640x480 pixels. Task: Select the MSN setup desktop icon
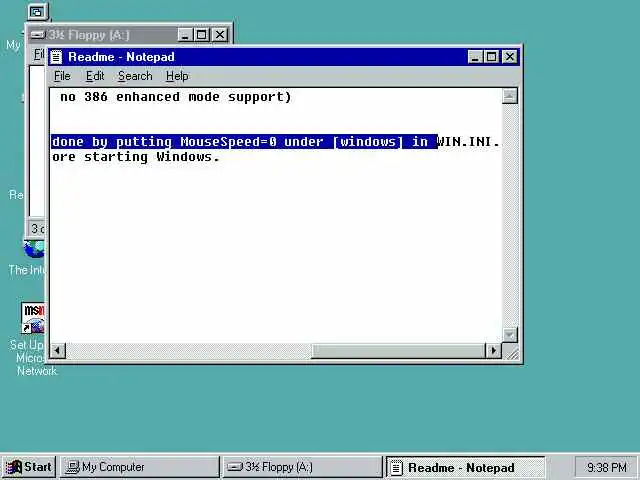point(33,318)
